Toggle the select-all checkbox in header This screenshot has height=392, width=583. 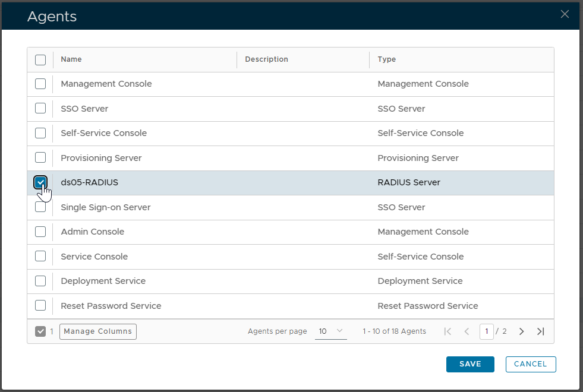[40, 59]
